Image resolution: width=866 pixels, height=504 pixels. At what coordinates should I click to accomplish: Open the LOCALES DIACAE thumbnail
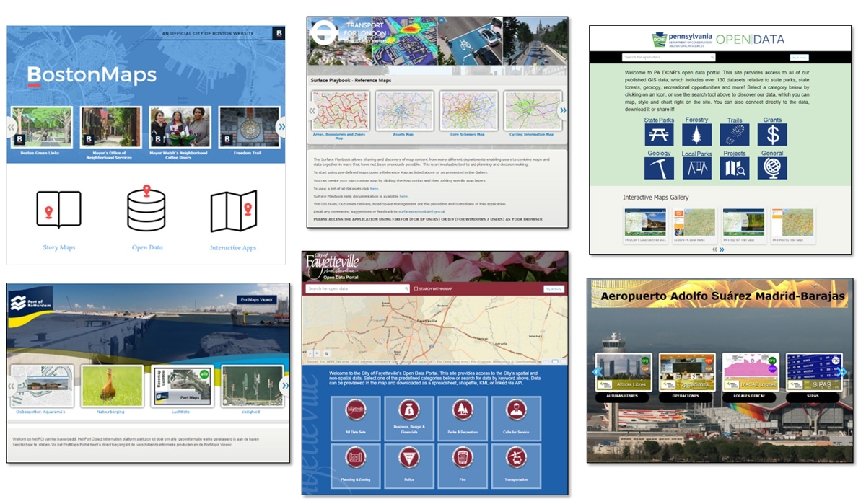(749, 372)
